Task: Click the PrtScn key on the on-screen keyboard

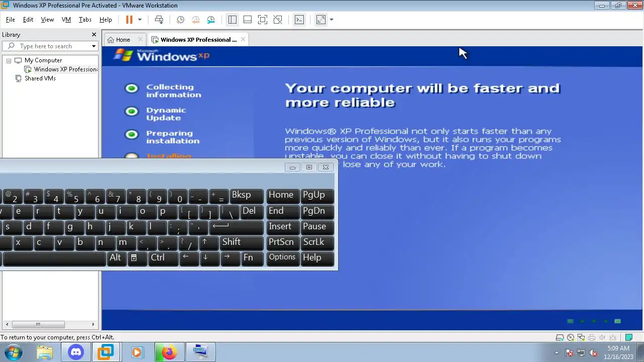Action: (x=283, y=243)
